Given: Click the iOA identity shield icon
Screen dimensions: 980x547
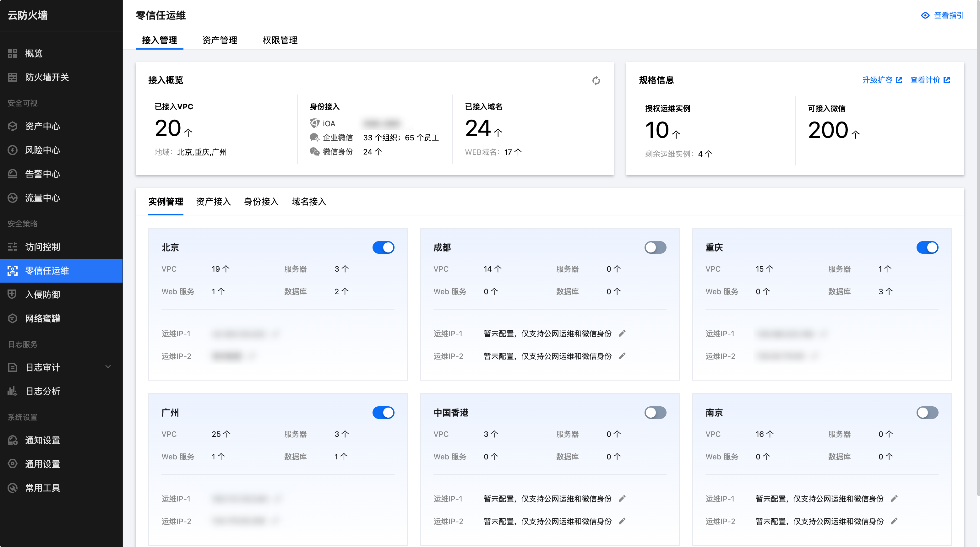Looking at the screenshot, I should [315, 123].
